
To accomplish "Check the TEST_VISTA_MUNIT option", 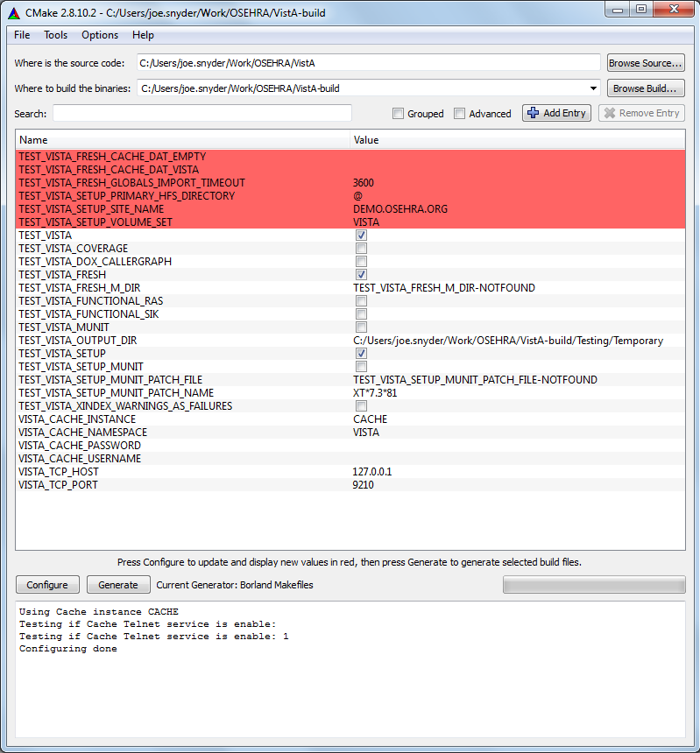I will coord(362,327).
